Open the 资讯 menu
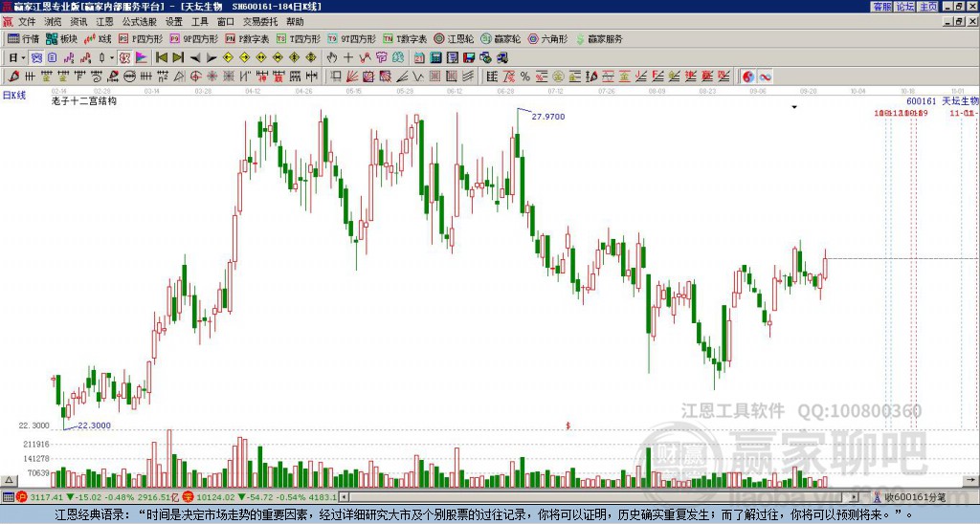Image resolution: width=980 pixels, height=524 pixels. click(x=78, y=22)
